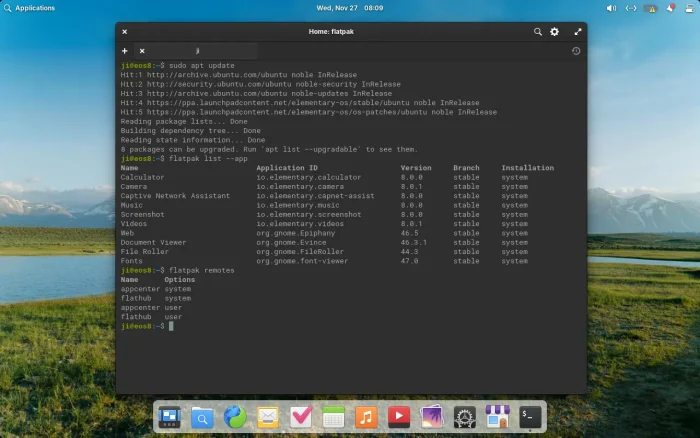The height and width of the screenshot is (438, 700).
Task: Open the session power indicator
Action: point(690,8)
